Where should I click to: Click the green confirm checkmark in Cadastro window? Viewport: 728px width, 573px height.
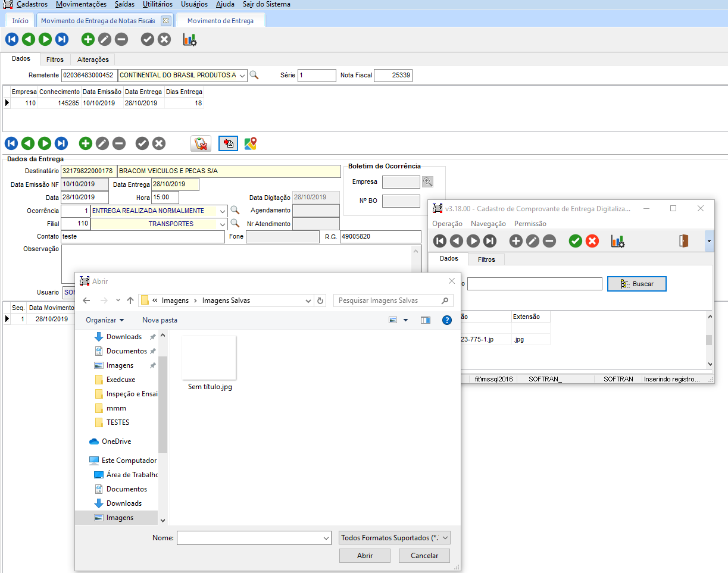(575, 241)
